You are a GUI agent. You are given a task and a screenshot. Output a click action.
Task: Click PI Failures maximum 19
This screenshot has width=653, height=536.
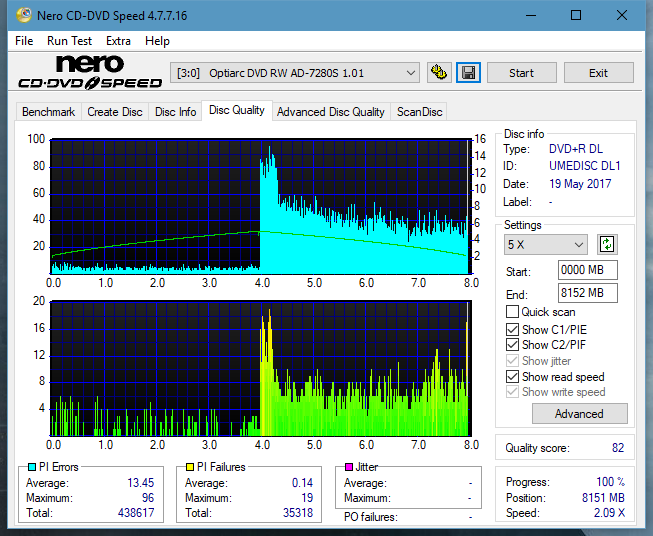(x=307, y=497)
